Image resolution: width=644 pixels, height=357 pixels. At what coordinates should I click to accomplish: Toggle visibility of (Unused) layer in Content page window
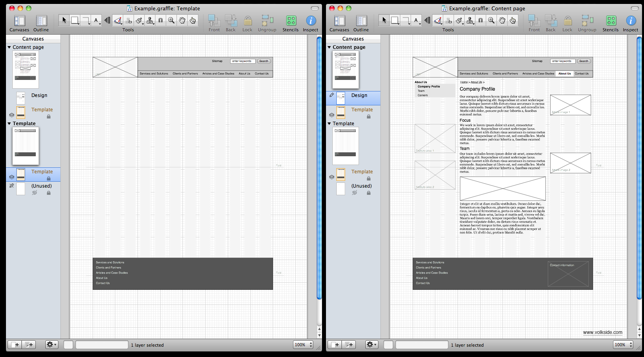click(355, 193)
